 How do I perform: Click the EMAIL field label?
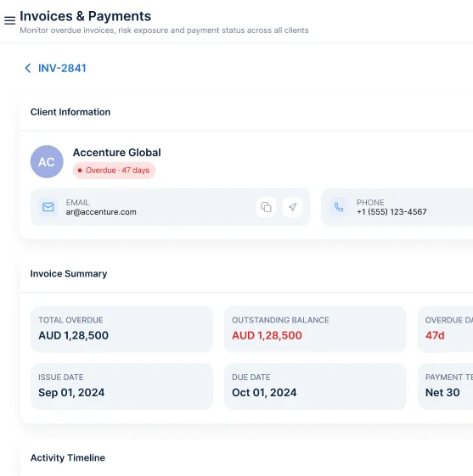pos(77,203)
